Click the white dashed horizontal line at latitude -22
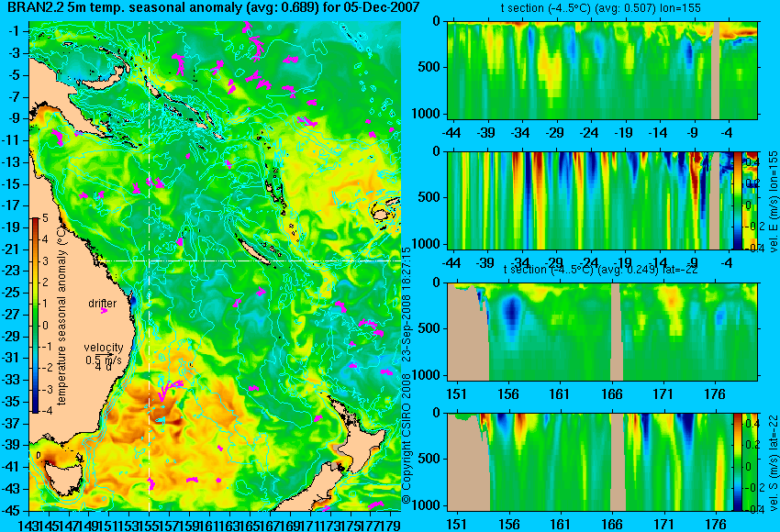The image size is (780, 532). tap(249, 260)
